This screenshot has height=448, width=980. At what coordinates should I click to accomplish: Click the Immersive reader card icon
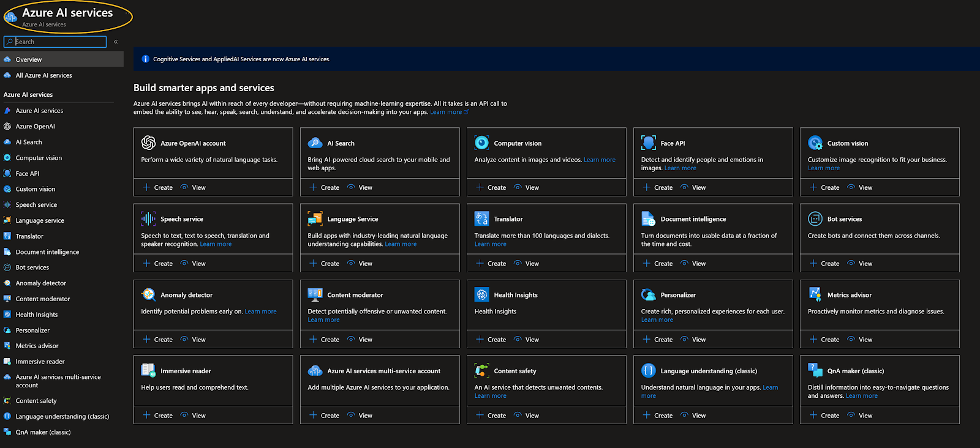click(148, 370)
